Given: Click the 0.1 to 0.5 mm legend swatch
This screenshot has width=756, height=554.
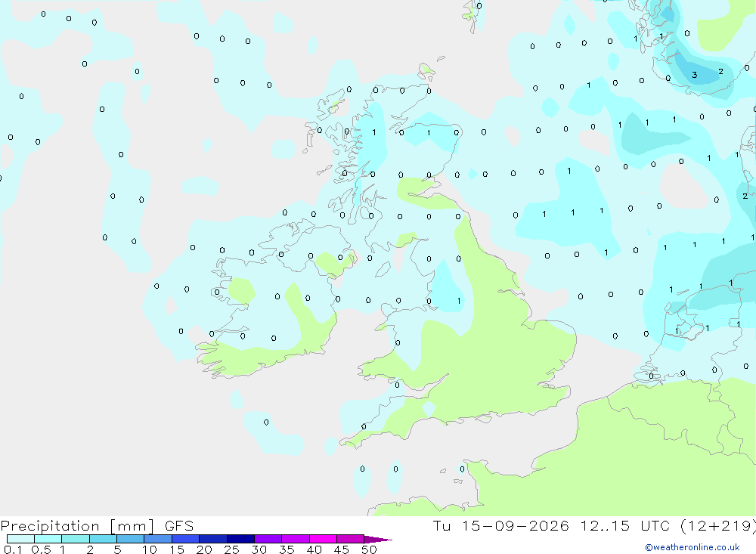Looking at the screenshot, I should (x=20, y=539).
